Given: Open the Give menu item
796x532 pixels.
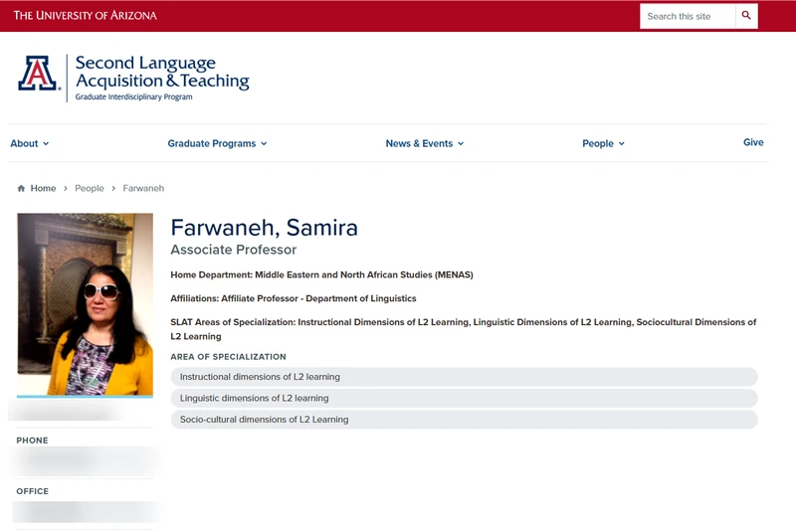Looking at the screenshot, I should click(753, 142).
